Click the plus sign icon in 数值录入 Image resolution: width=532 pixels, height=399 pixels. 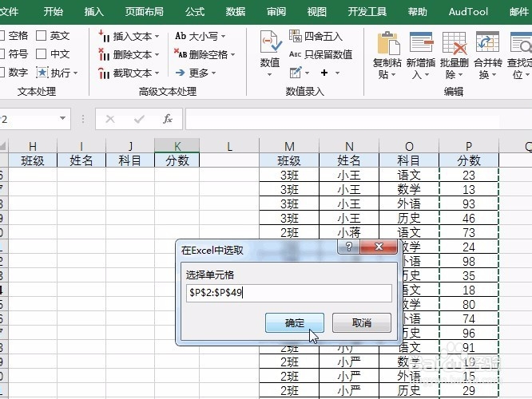324,73
